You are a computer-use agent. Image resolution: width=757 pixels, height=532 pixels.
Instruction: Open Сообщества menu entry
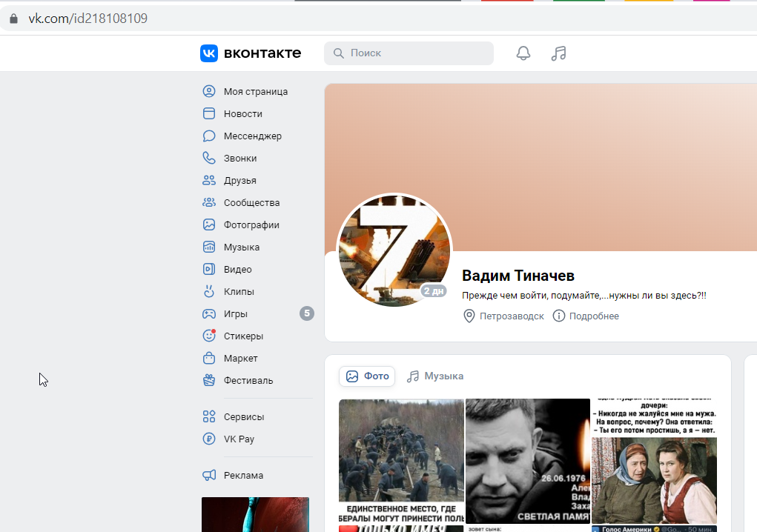251,202
